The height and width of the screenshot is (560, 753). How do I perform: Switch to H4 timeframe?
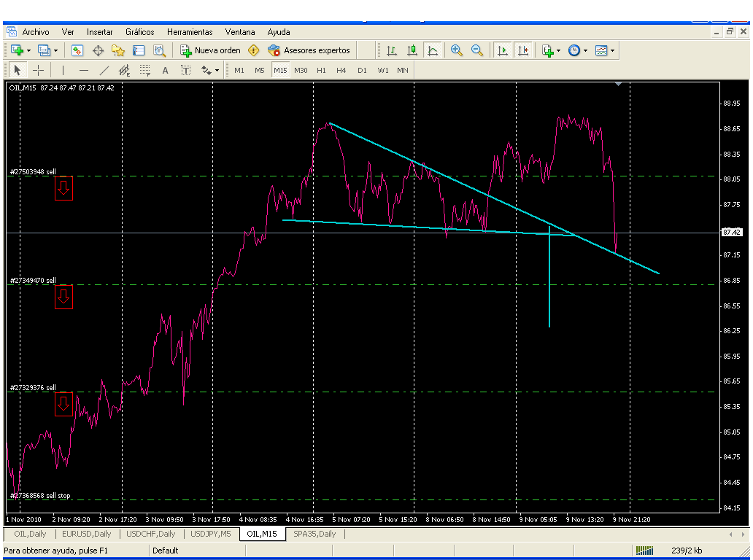[341, 71]
